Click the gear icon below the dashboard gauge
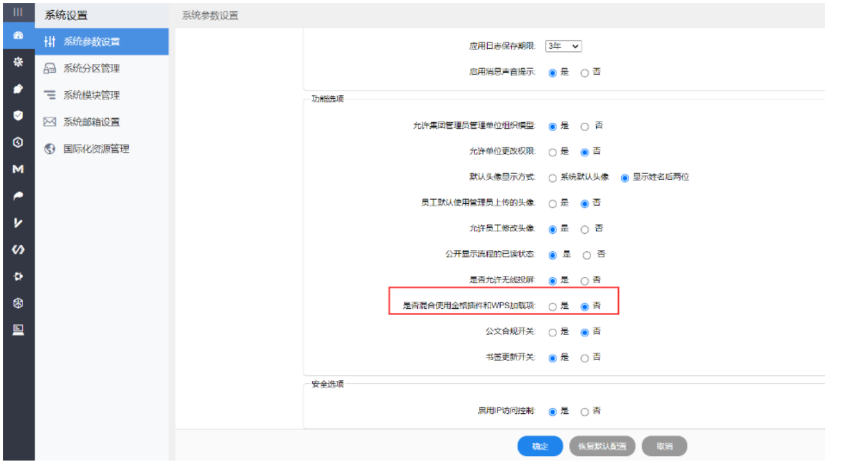This screenshot has width=868, height=474. (x=19, y=62)
